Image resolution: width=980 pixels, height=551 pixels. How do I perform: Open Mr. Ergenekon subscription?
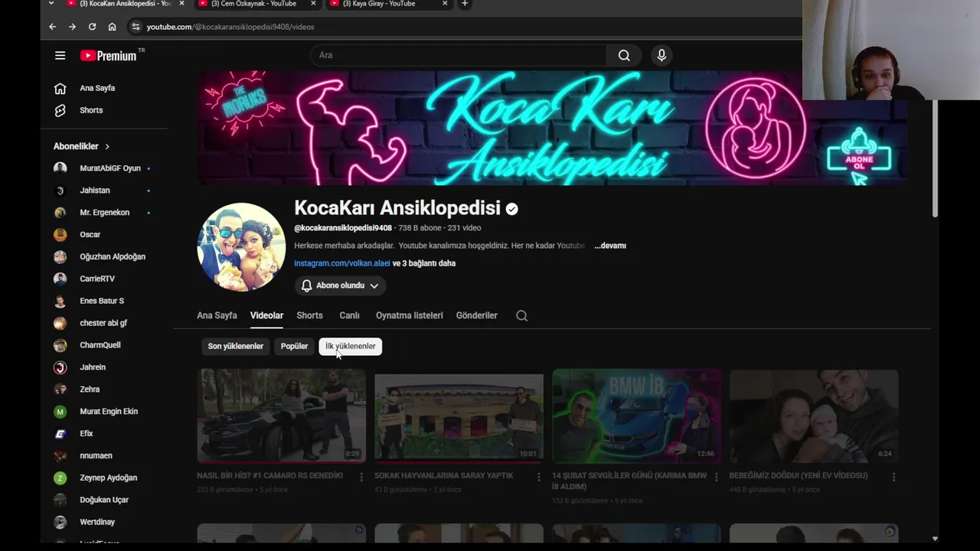coord(103,213)
